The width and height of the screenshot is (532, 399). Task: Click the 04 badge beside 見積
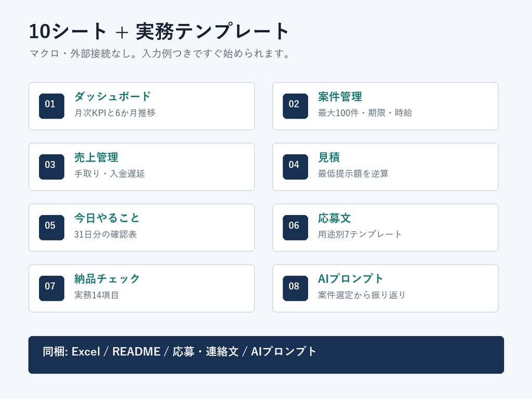(295, 167)
